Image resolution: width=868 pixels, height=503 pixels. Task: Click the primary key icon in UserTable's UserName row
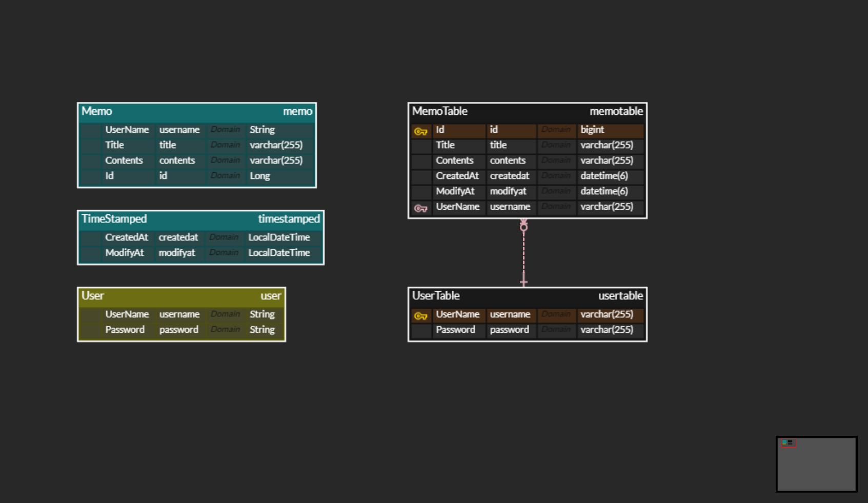(421, 316)
